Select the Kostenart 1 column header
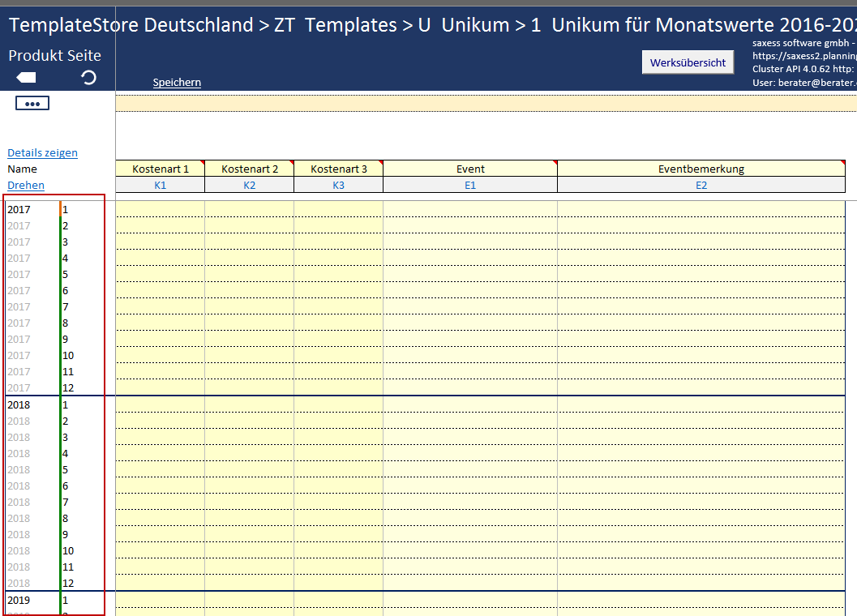This screenshot has width=857, height=616. coord(161,169)
